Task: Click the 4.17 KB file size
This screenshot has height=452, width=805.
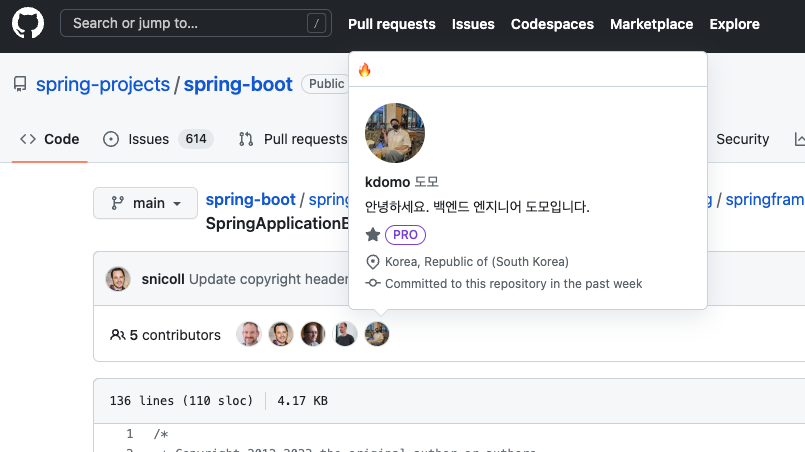Action: 302,401
